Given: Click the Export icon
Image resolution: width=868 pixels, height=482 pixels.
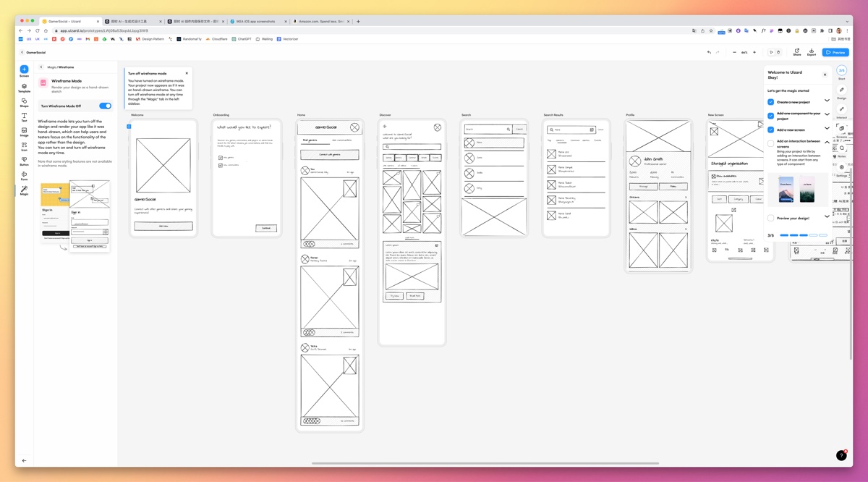Looking at the screenshot, I should coord(812,52).
